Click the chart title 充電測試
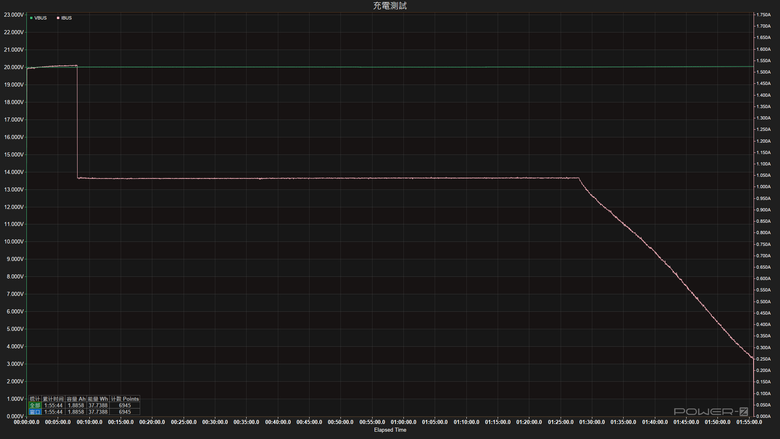 pos(390,5)
